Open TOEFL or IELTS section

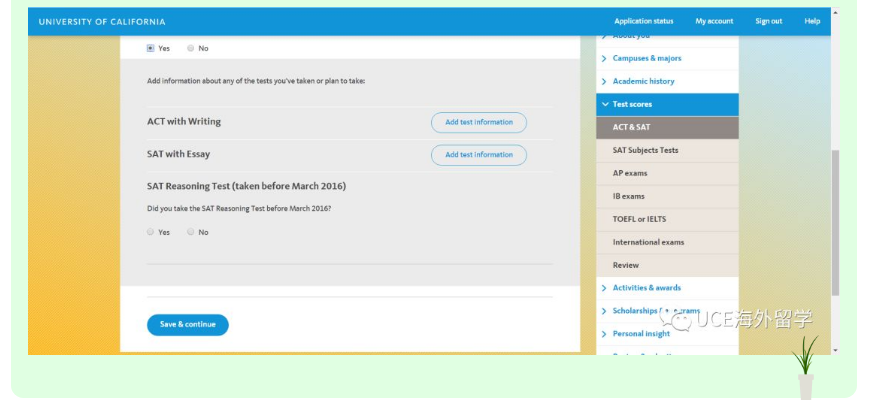[639, 219]
